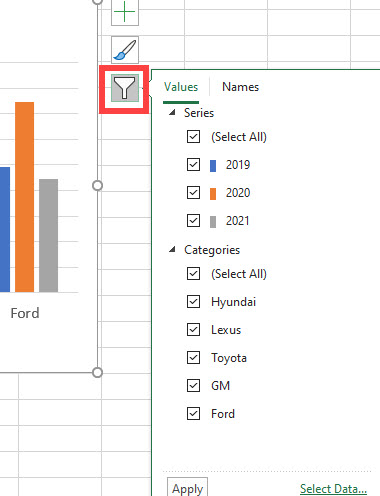Screen dimensions: 380x496
Task: Uncheck the 2021 series checkbox
Action: pyautogui.click(x=193, y=221)
